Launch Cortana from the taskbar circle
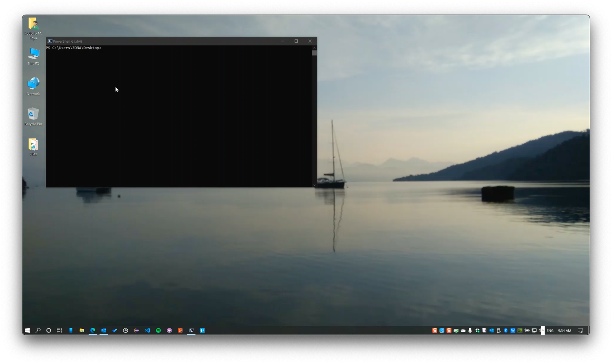612x364 pixels. point(49,330)
